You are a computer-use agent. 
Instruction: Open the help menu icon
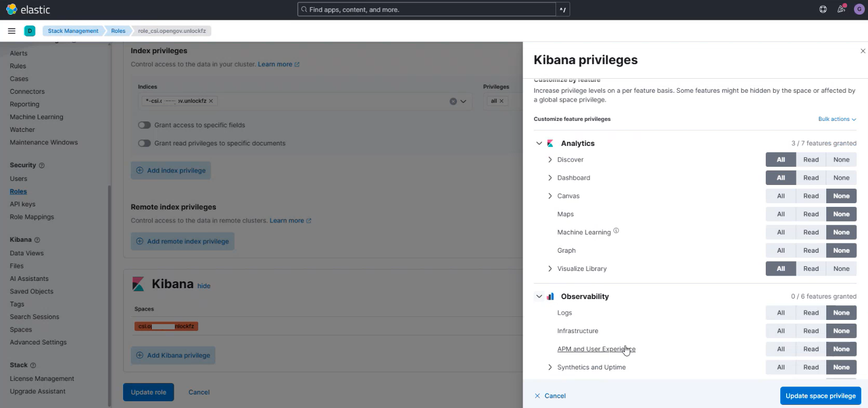pos(823,9)
